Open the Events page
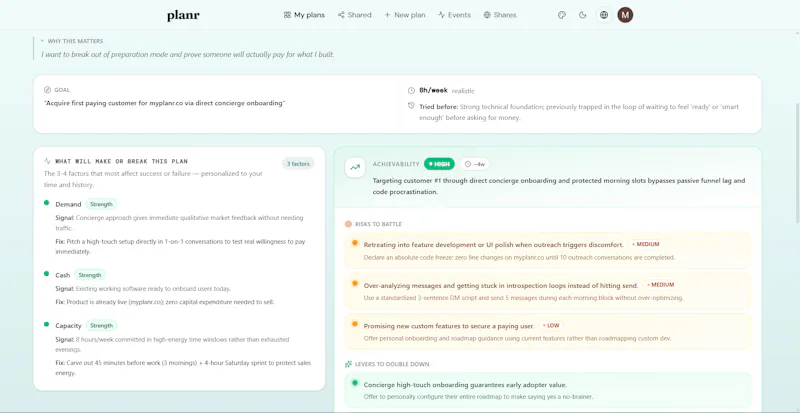Viewport: 800px width, 413px height. pos(454,15)
